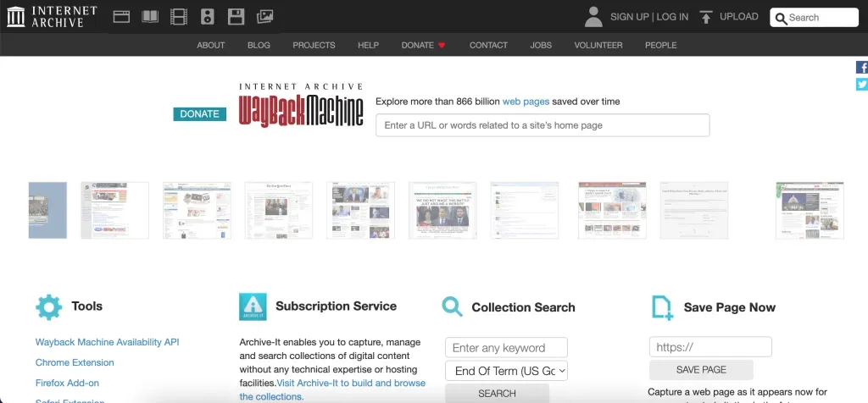Image resolution: width=868 pixels, height=403 pixels.
Task: Open the PEOPLE menu item
Action: (661, 46)
